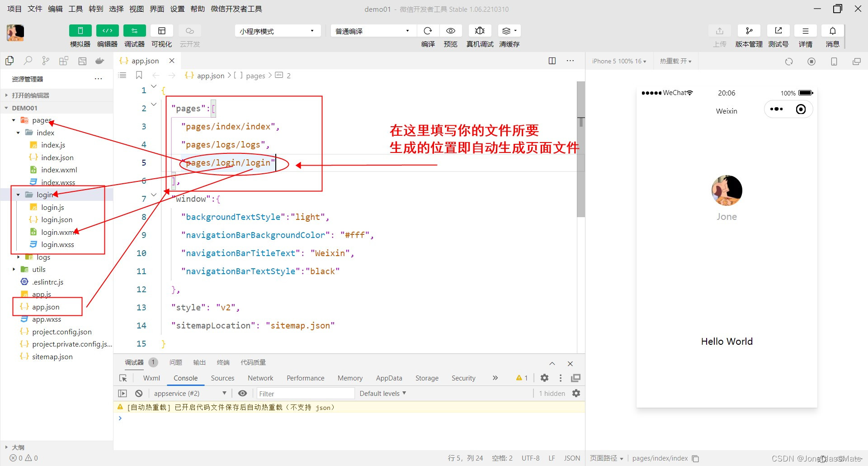868x466 pixels.
Task: Open the 项目 menu
Action: click(14, 9)
